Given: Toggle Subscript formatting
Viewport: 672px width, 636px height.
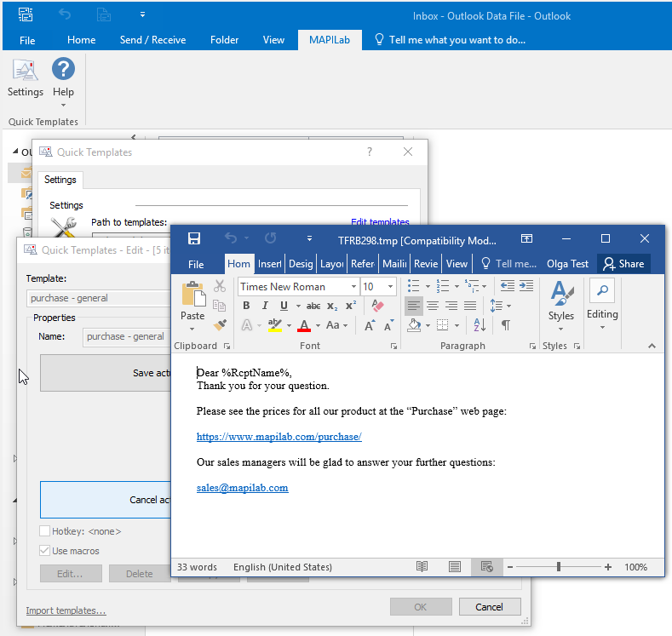Looking at the screenshot, I should click(x=332, y=306).
